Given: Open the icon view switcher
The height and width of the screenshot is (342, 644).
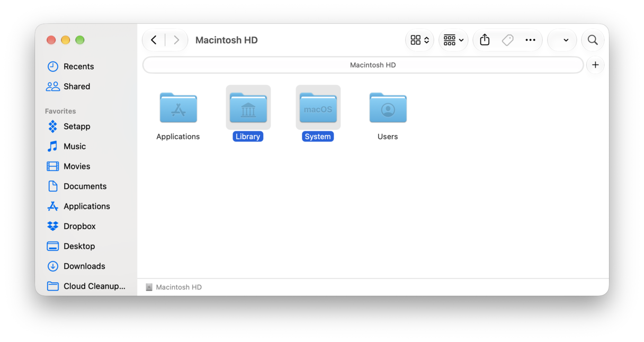Looking at the screenshot, I should 419,40.
